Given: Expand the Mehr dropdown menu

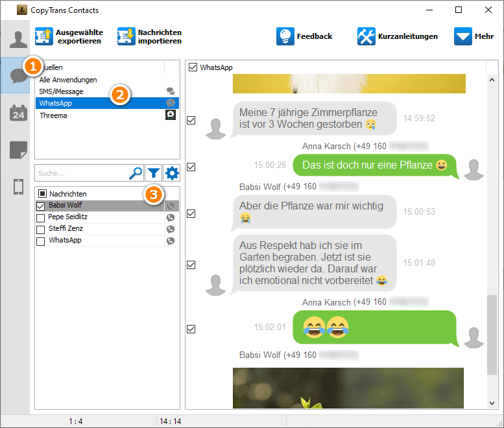Looking at the screenshot, I should 463,36.
